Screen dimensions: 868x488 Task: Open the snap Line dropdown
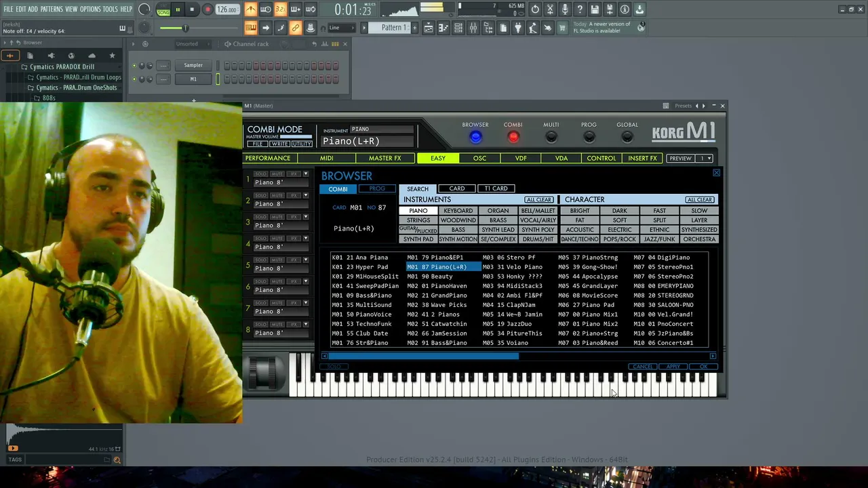(342, 28)
